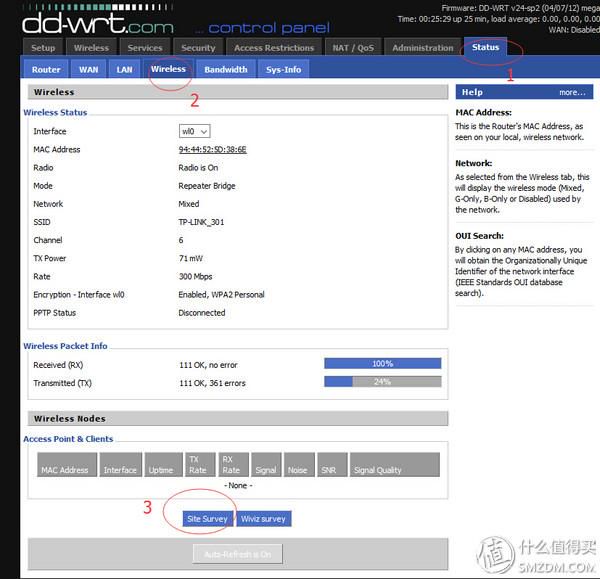Click the SNR column header
The image size is (600, 579).
(x=333, y=465)
